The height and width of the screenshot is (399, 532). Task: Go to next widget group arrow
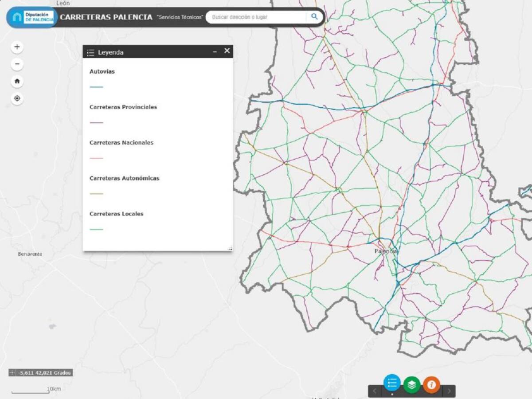[x=449, y=391]
